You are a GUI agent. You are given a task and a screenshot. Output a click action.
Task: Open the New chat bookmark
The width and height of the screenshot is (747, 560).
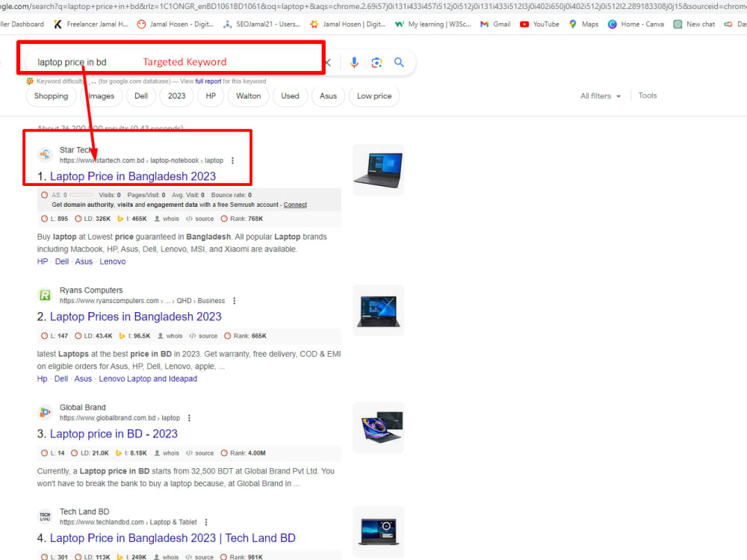[x=694, y=25]
